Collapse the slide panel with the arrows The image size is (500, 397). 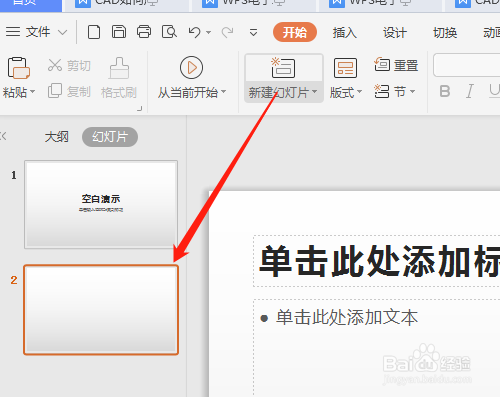(x=3, y=136)
